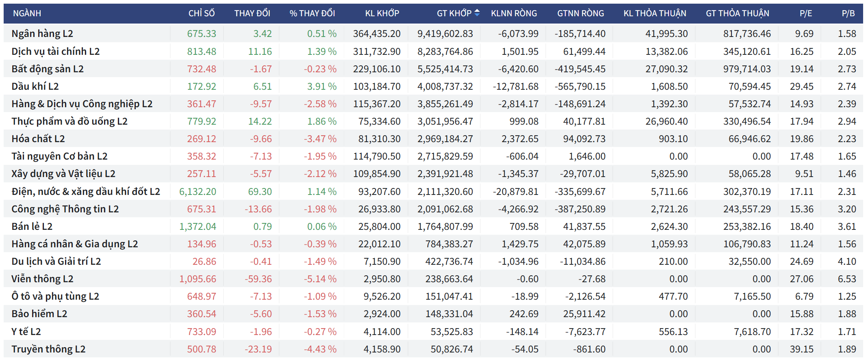Click the Dầu khí L2 row name
Viewport: 868px width, 361px height.
pyautogui.click(x=35, y=86)
